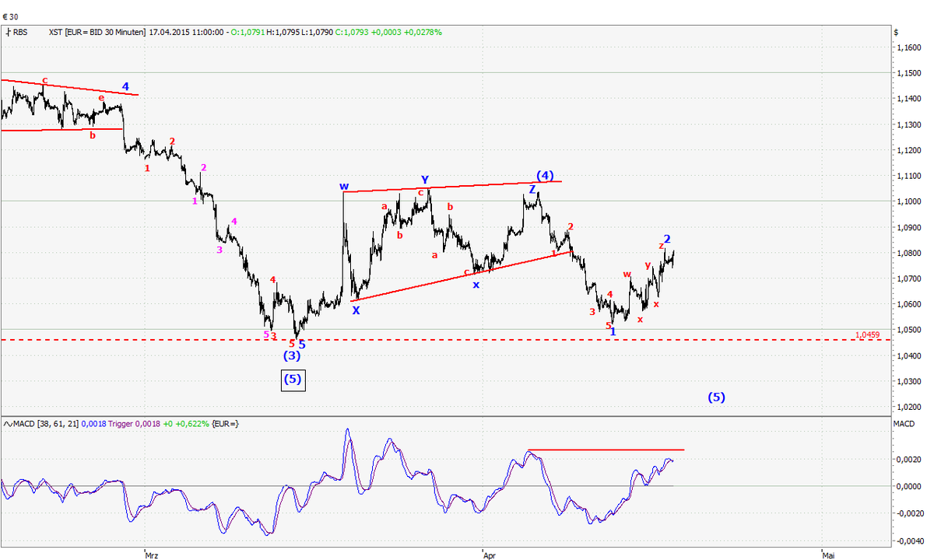Screen dimensions: 934x560
Task: Click the 1,0200 price axis label
Action: pos(908,407)
